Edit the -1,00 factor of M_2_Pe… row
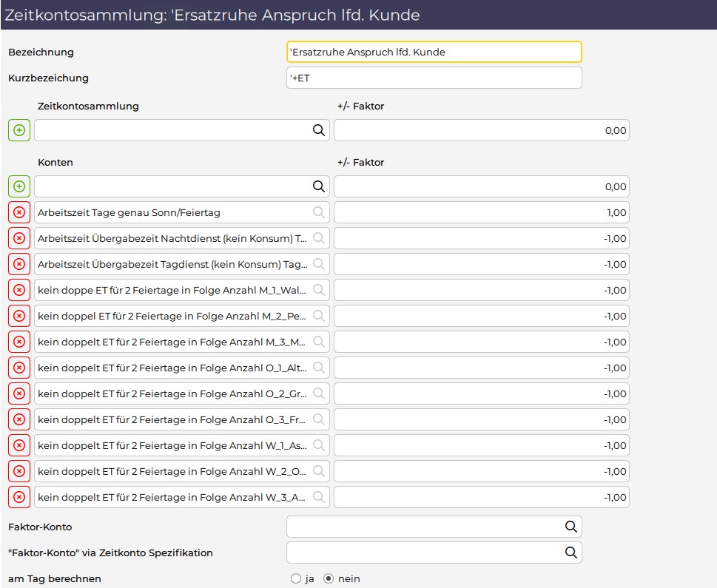717x588 pixels. (482, 316)
